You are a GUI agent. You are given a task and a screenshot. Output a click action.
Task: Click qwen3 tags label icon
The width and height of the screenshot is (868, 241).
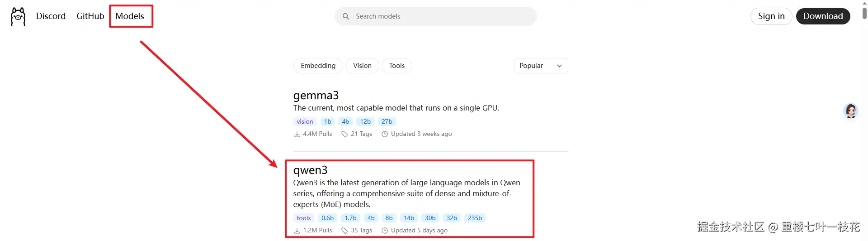click(x=344, y=231)
